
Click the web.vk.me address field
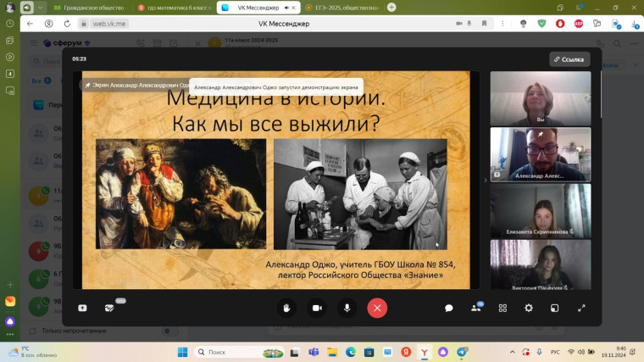pos(108,24)
